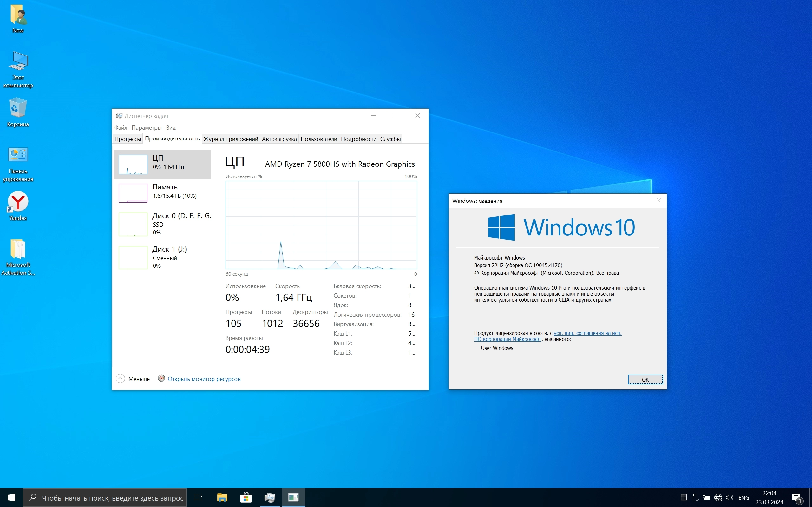The image size is (812, 507).
Task: Click OK in the Windows: сведения dialog
Action: click(645, 380)
